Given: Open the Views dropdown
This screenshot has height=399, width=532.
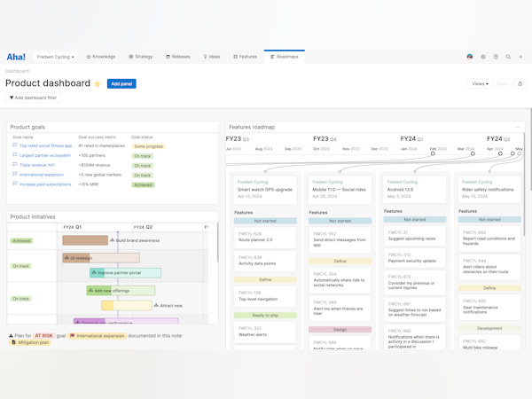Looking at the screenshot, I should click(x=480, y=84).
